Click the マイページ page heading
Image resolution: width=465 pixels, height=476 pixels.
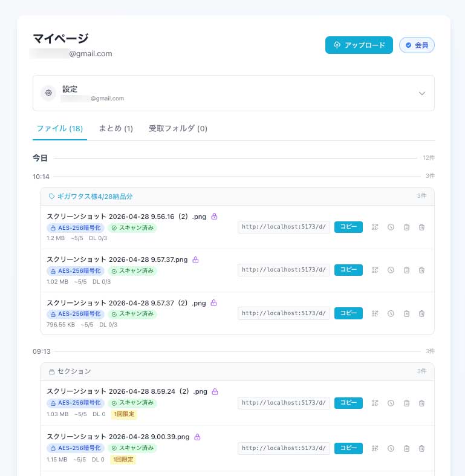tap(60, 39)
